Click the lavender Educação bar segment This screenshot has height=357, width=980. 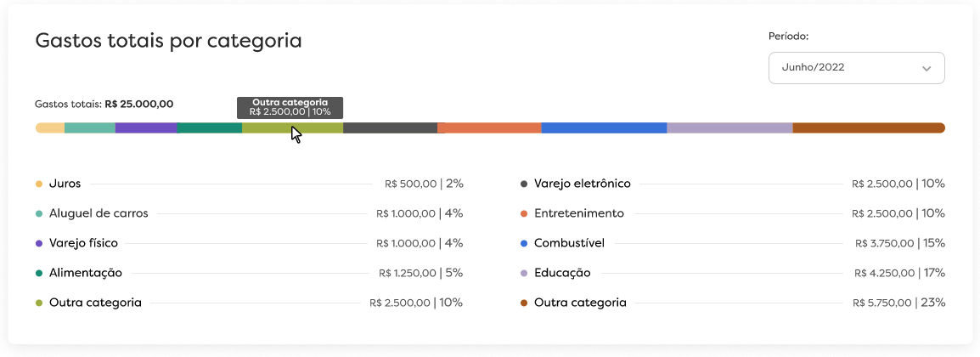pos(729,128)
